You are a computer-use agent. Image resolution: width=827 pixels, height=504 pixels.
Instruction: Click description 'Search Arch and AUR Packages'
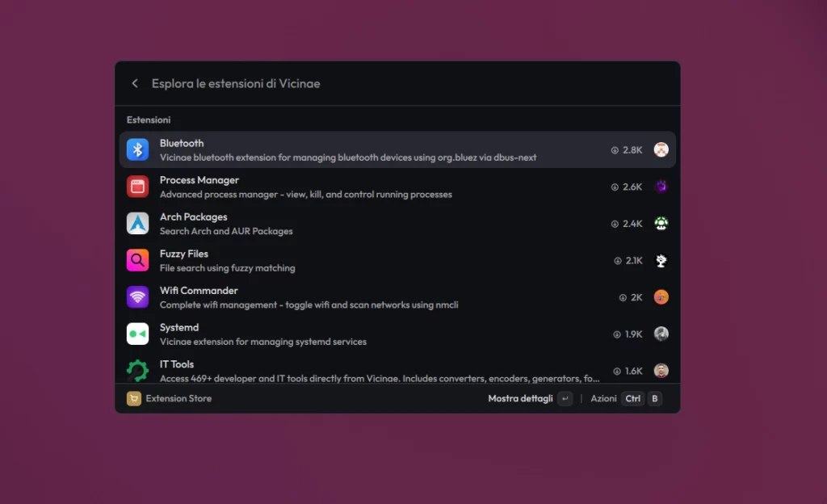point(226,232)
